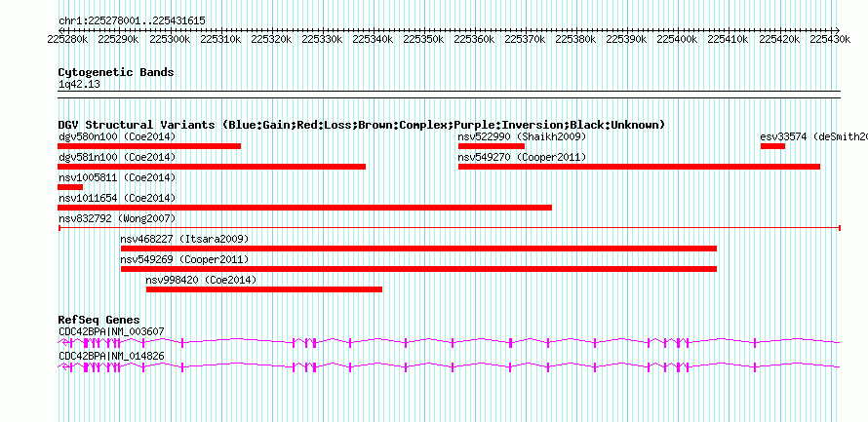
Task: Click the 225320k ruler tick label
Action: [x=271, y=39]
